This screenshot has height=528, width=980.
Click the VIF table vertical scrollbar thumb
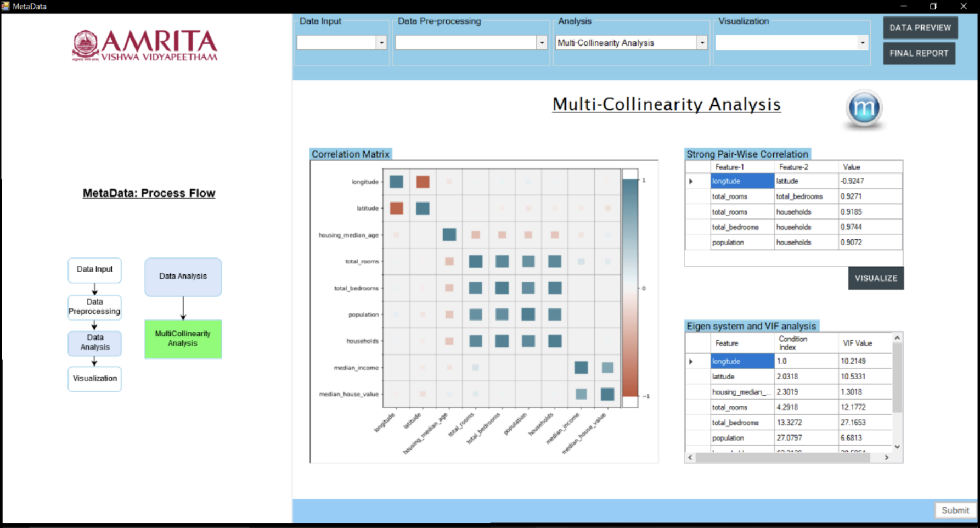(x=897, y=378)
